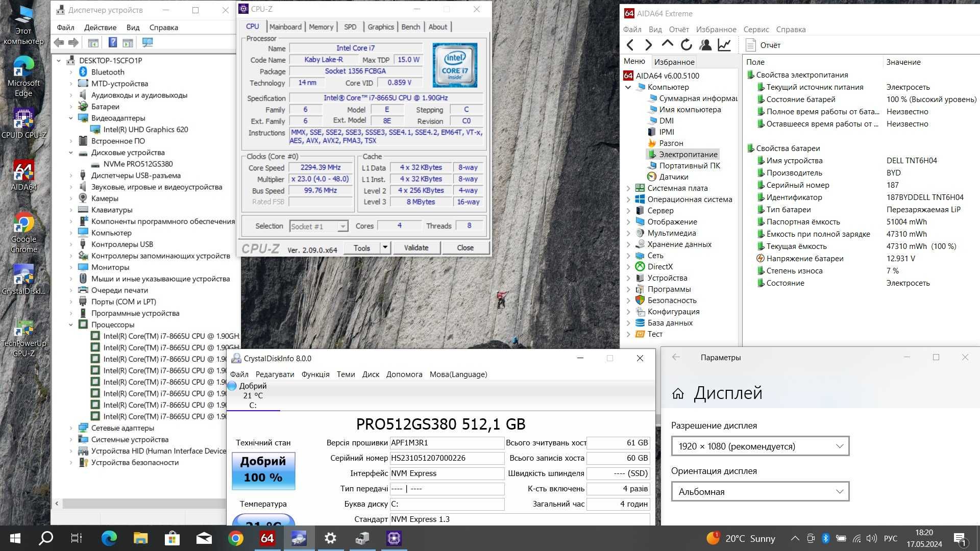Expand Датчики node in AIDA64 tree
This screenshot has height=551, width=980.
(674, 176)
